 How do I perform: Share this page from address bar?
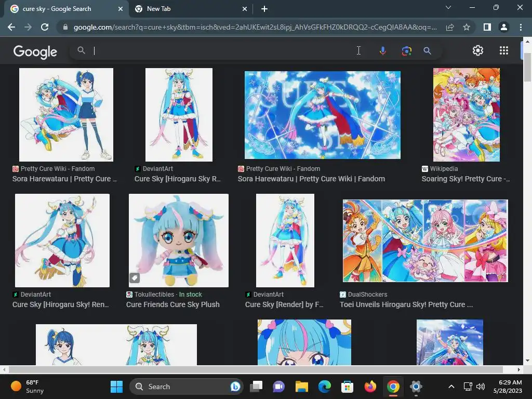pyautogui.click(x=450, y=27)
